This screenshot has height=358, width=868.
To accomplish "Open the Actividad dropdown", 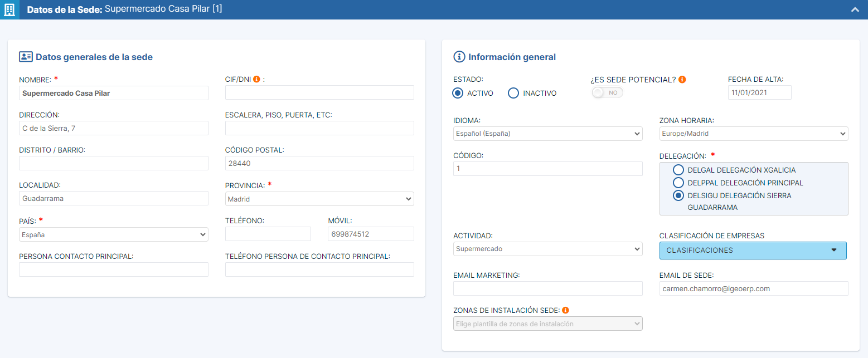I will point(547,249).
